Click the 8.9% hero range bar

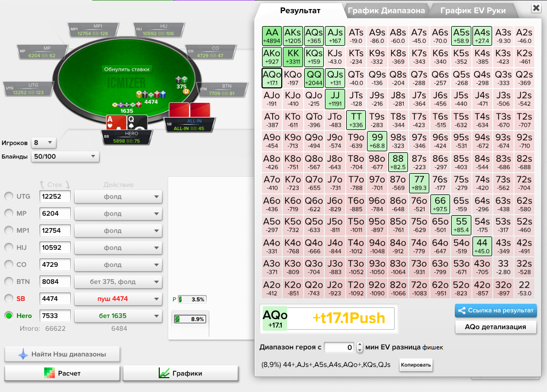[x=190, y=320]
